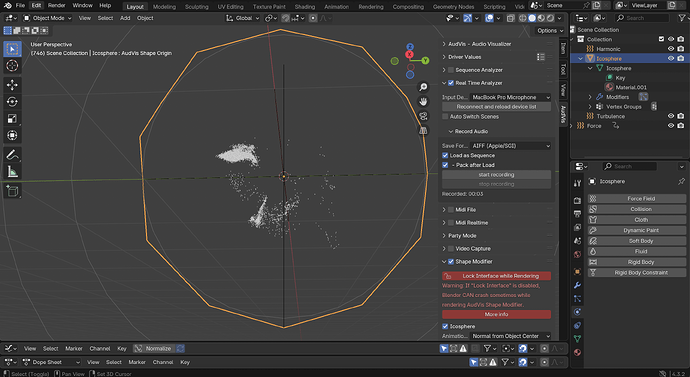The image size is (690, 377).
Task: Click the green Y axis gizmo ball
Action: [x=425, y=60]
